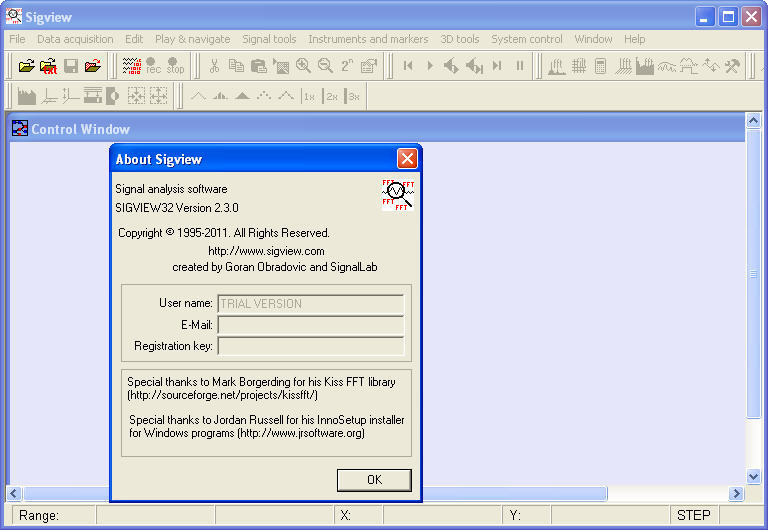Click the 1x toolbar button
Screen dimensions: 768x530
click(x=309, y=96)
